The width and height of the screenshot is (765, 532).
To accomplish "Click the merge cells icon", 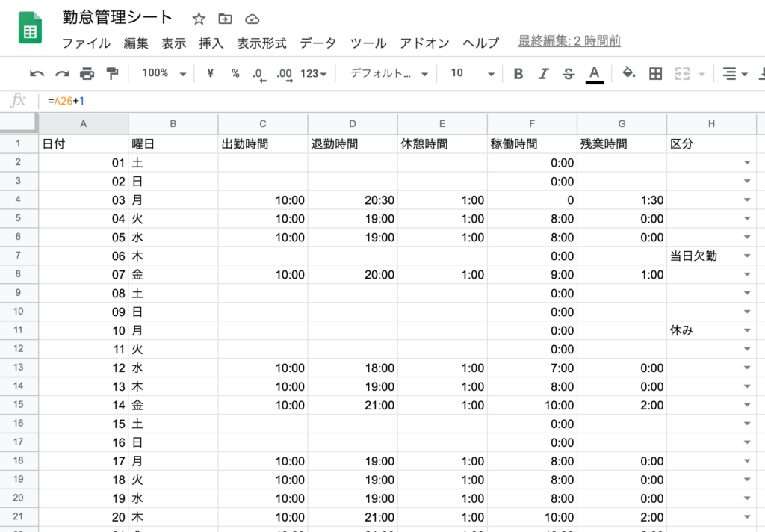I will pyautogui.click(x=682, y=74).
